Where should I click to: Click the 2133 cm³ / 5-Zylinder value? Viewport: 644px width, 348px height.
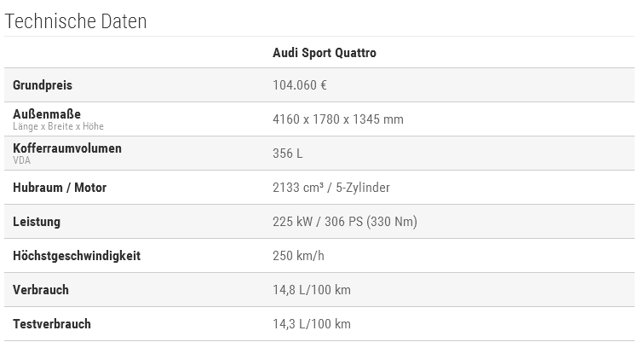[331, 188]
